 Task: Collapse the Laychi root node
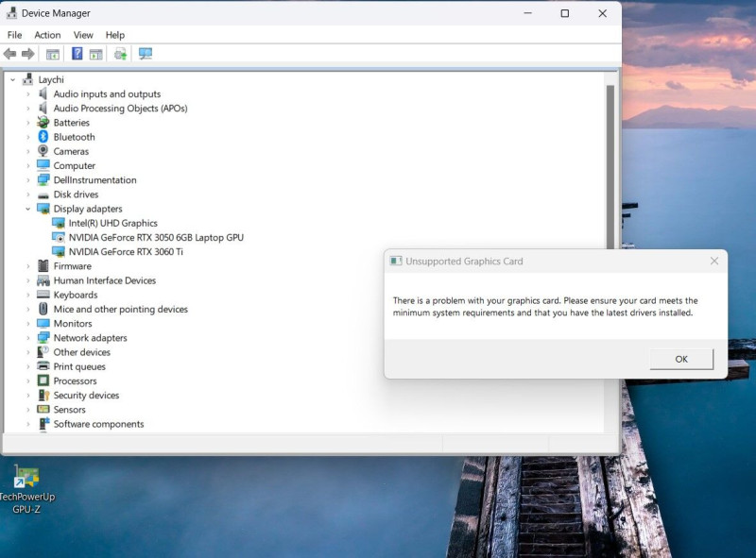(x=13, y=79)
